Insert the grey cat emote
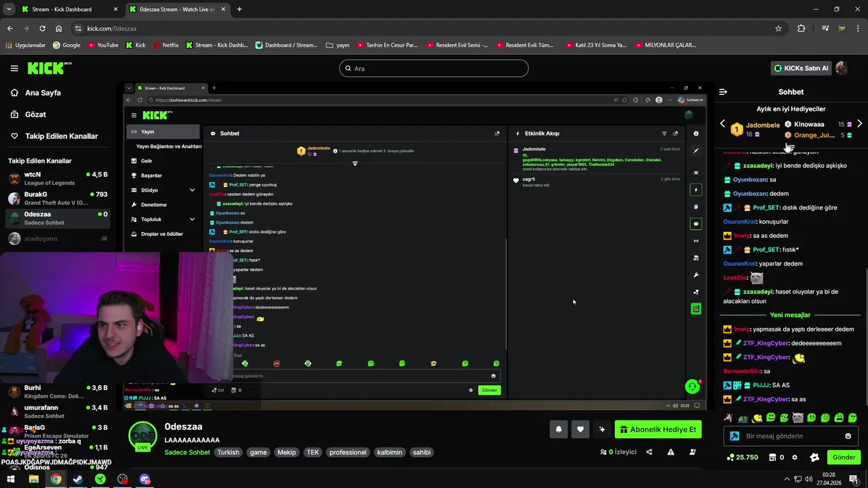This screenshot has width=868, height=488. (x=797, y=418)
